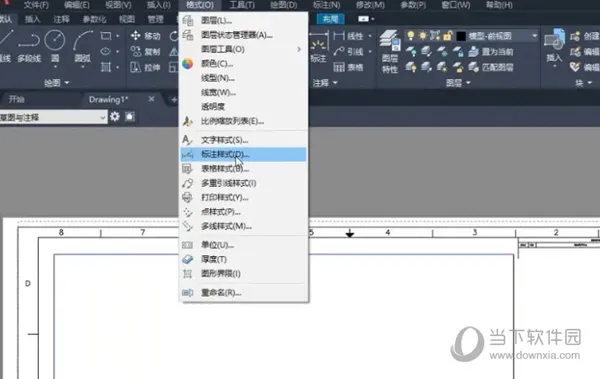Screen dimensions: 600x379
Task: Open the Tools (工具) menu
Action: coord(242,5)
